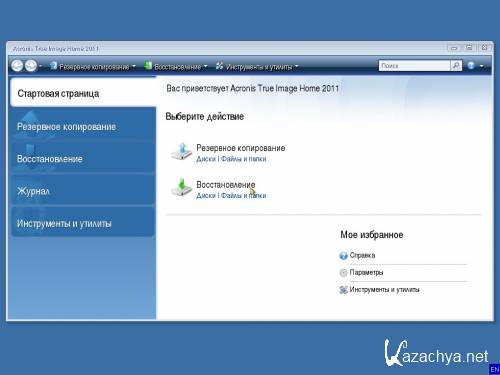Click the EN language indicator in the corner

(495, 369)
